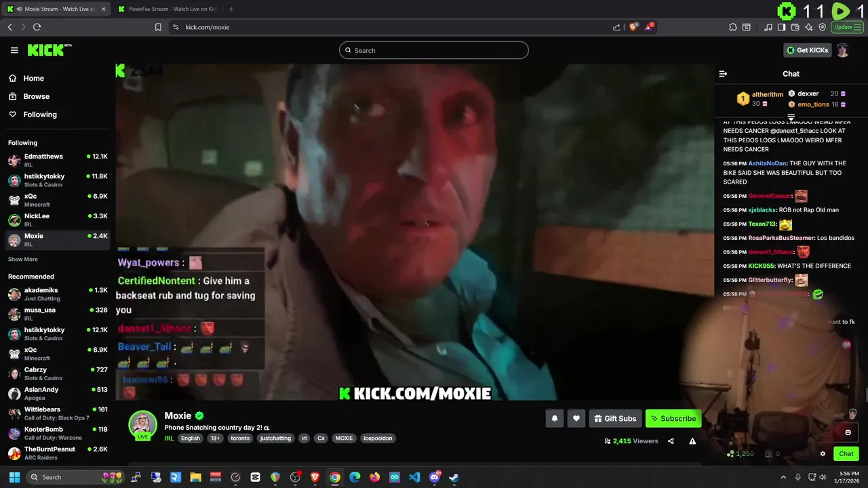Toggle stream notification bell
The width and height of the screenshot is (868, 488).
pos(554,418)
